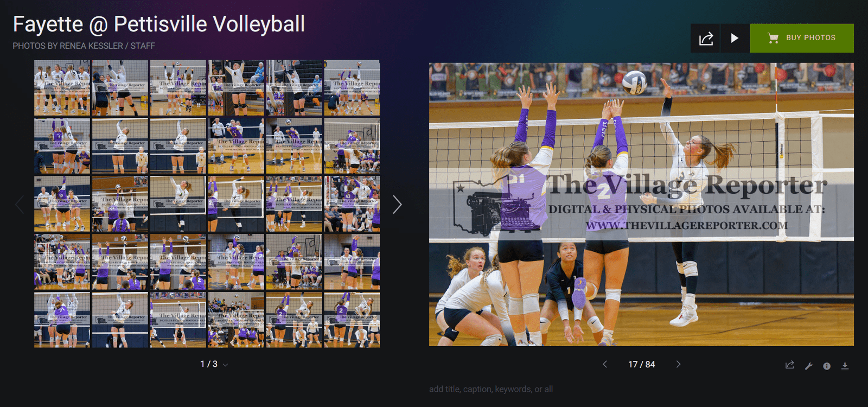Start the slideshow with the play button
868x407 pixels.
click(735, 39)
